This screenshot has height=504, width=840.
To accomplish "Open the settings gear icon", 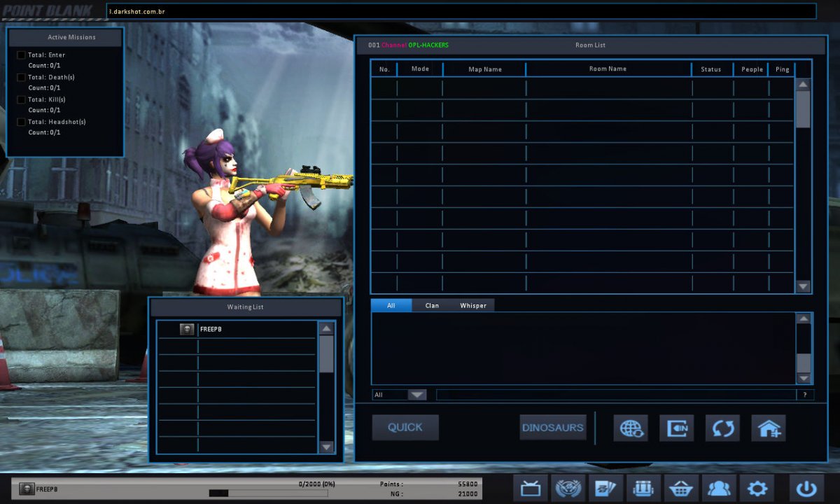I will coord(757,487).
